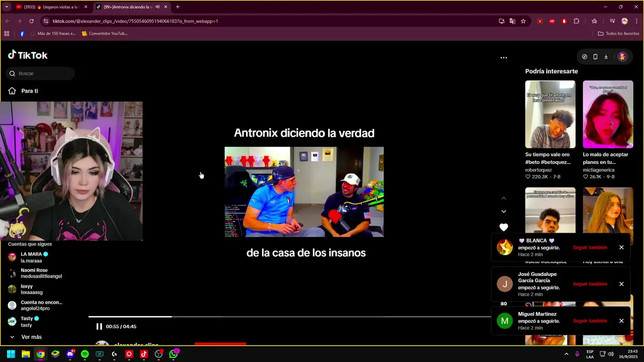The width and height of the screenshot is (644, 362).
Task: Go to previous video arrow
Action: pos(504,199)
